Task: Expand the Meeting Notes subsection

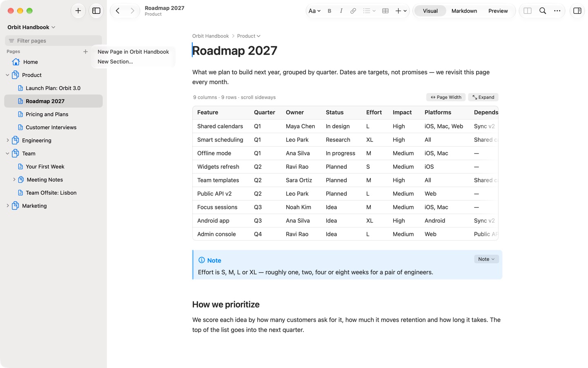Action: (x=14, y=180)
